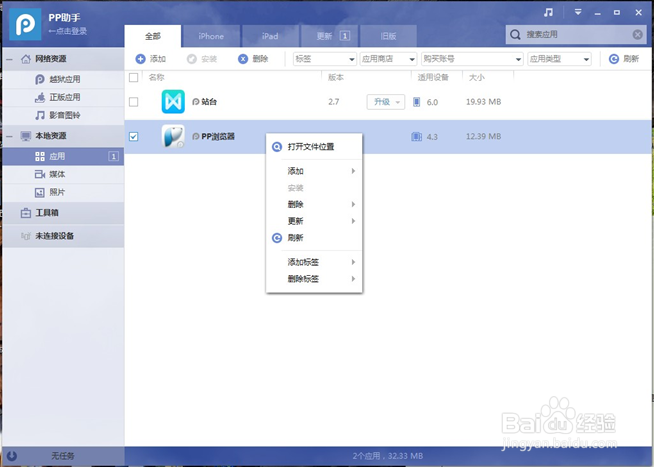This screenshot has height=467, width=654.
Task: Click the search magnifier icon
Action: (516, 35)
